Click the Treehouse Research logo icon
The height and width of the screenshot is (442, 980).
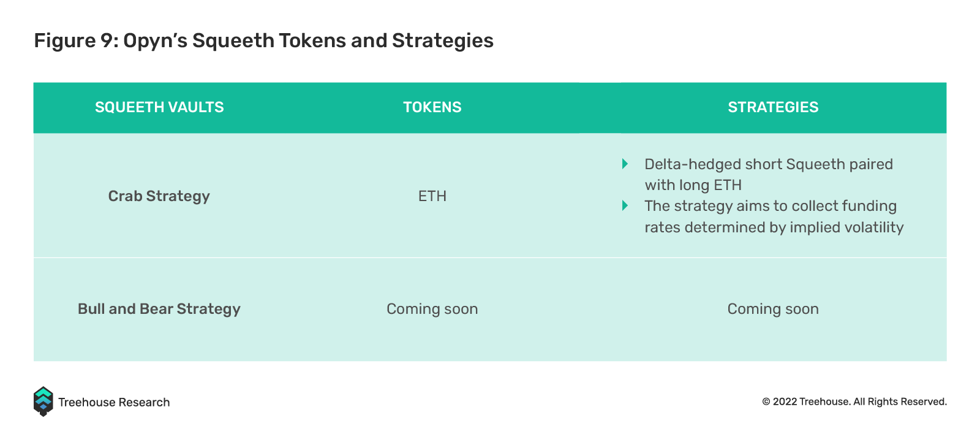coord(43,402)
